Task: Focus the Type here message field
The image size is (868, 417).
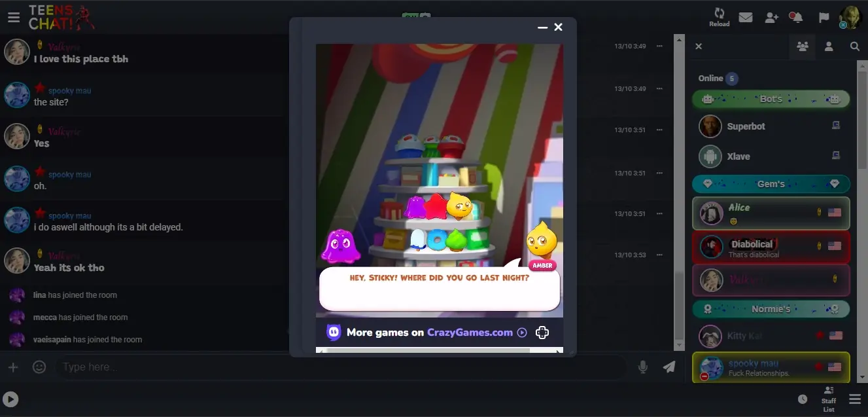Action: tap(340, 367)
